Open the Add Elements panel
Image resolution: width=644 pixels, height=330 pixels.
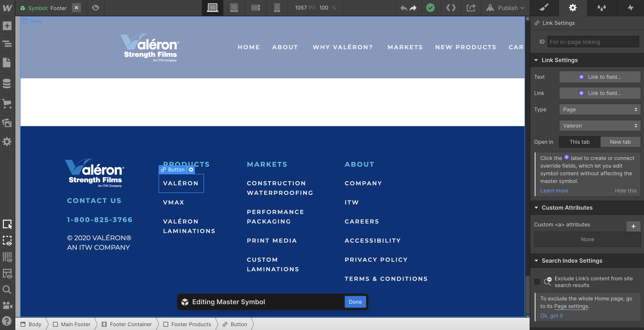coord(7,26)
